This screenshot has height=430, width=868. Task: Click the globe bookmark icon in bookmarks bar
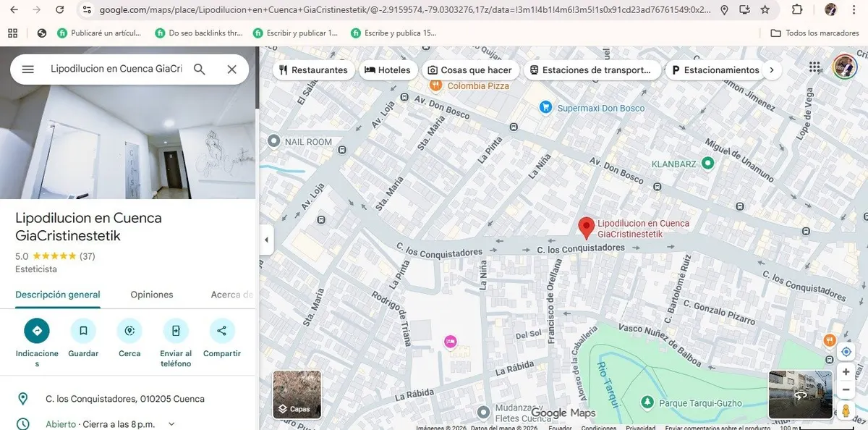point(41,33)
